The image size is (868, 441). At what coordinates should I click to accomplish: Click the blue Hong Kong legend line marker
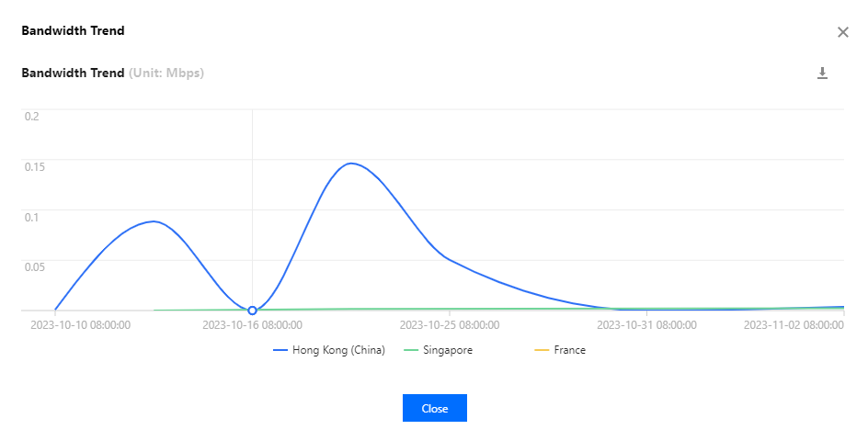tap(280, 350)
